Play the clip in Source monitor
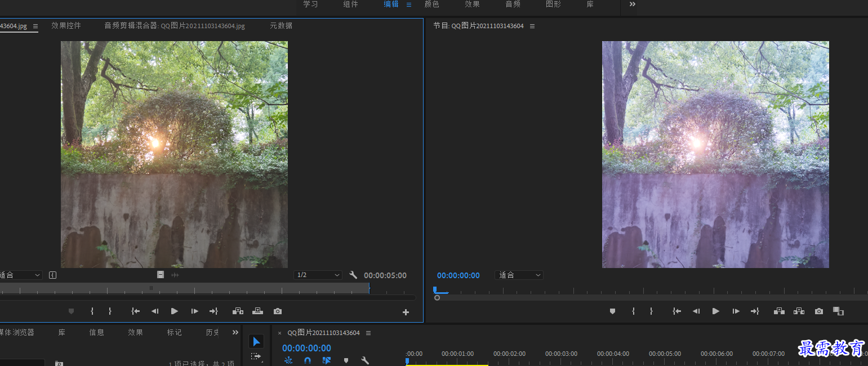The height and width of the screenshot is (366, 868). click(175, 311)
